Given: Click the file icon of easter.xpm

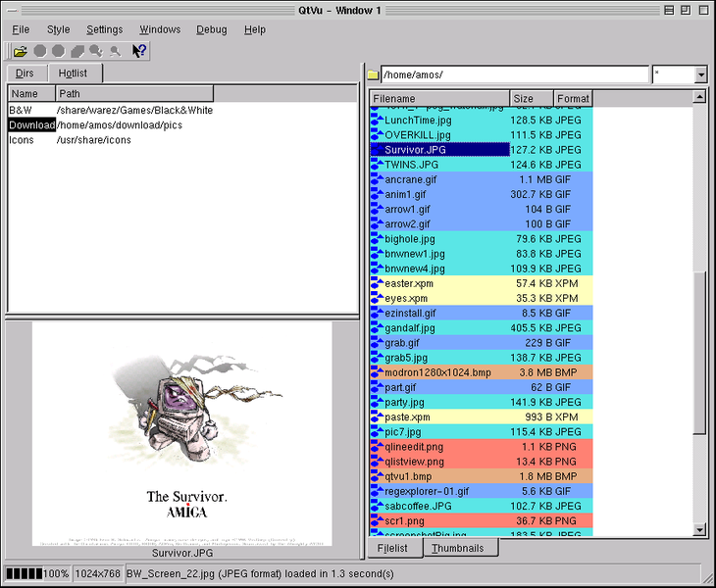Looking at the screenshot, I should point(378,284).
